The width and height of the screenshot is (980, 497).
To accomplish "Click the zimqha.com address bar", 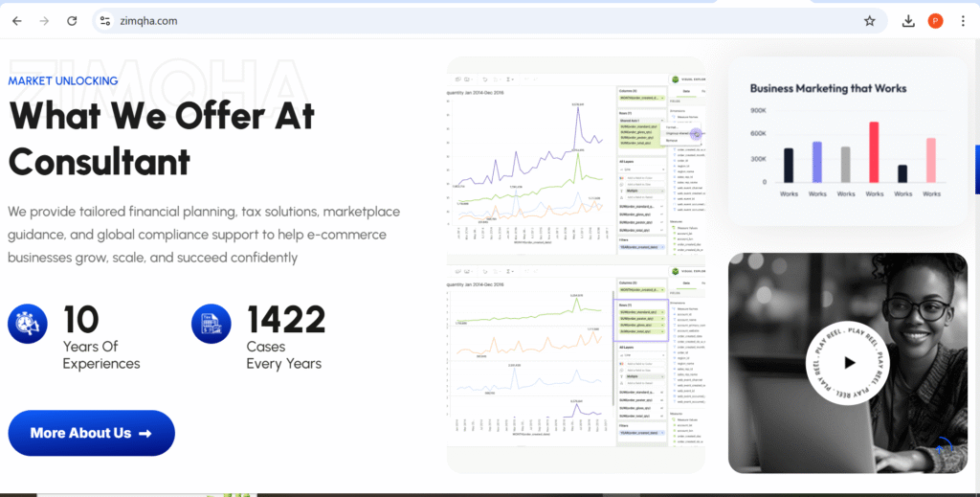I will (479, 20).
